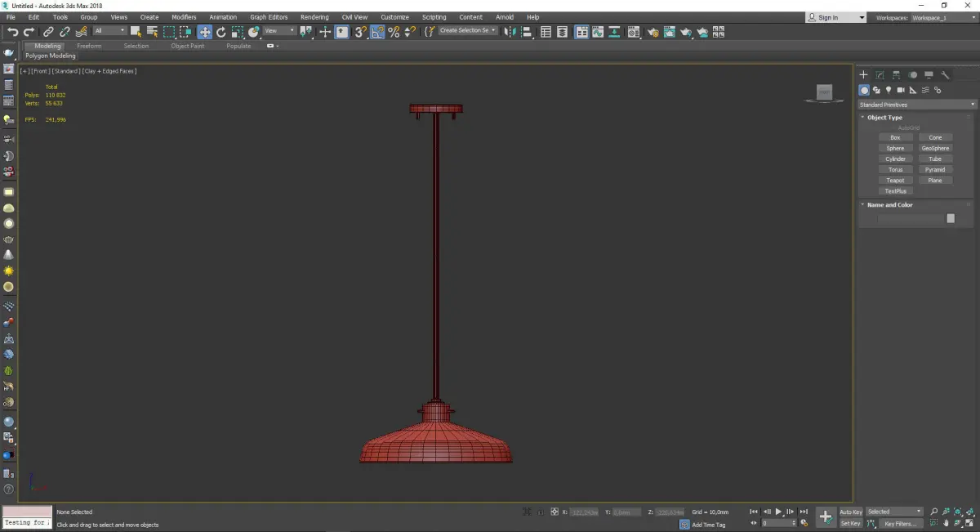Open Select by Name dialog icon
The width and height of the screenshot is (980, 532).
click(x=152, y=32)
